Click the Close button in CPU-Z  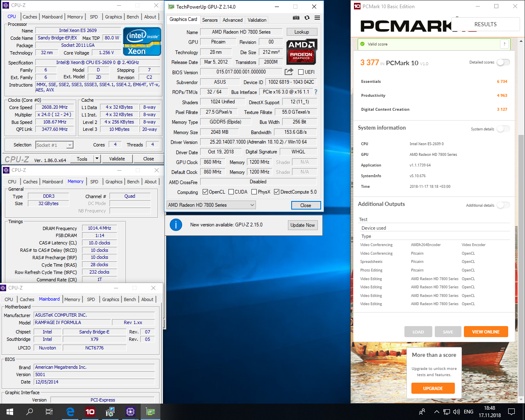point(148,159)
